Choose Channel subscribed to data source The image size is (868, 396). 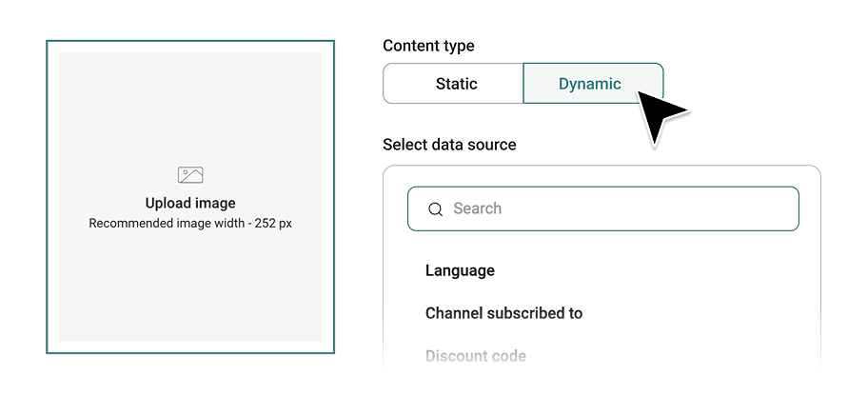click(x=503, y=313)
